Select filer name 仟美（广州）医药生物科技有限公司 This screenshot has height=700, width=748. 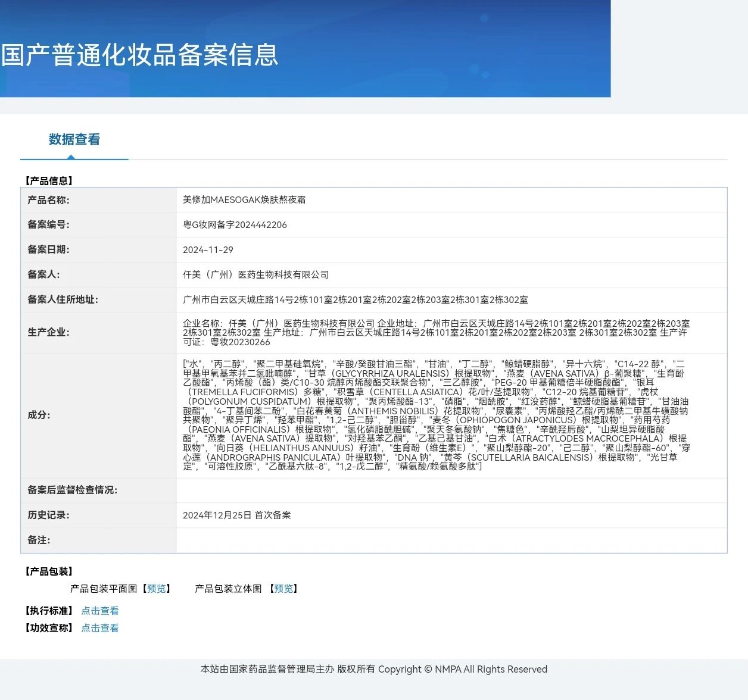pos(256,275)
